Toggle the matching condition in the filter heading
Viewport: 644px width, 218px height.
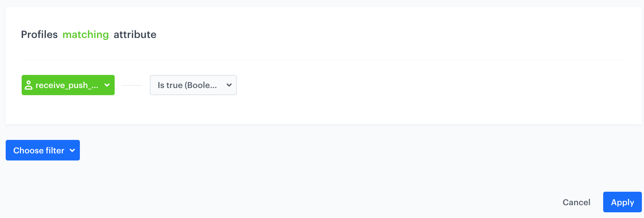point(86,34)
